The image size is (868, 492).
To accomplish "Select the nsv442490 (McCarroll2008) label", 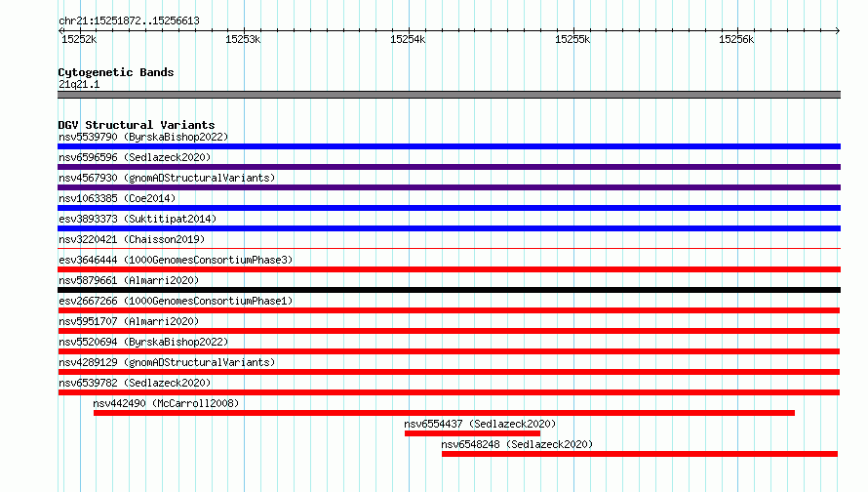I will (166, 403).
